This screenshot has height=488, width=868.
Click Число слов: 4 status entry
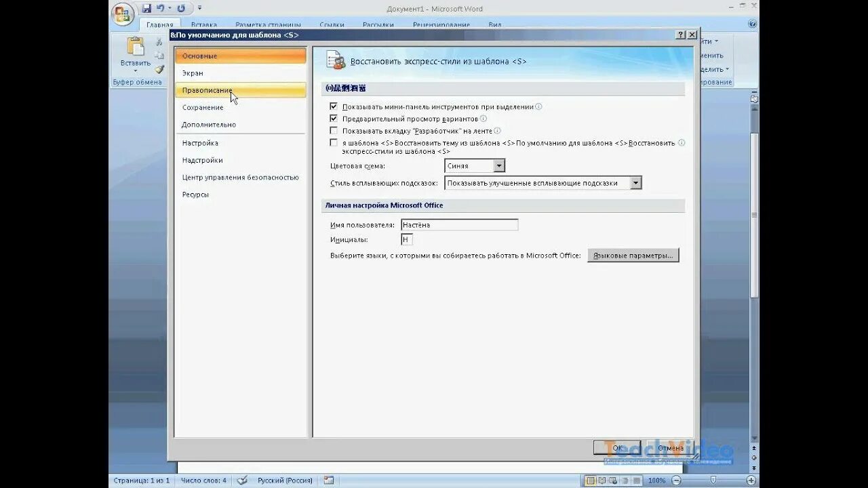[204, 481]
